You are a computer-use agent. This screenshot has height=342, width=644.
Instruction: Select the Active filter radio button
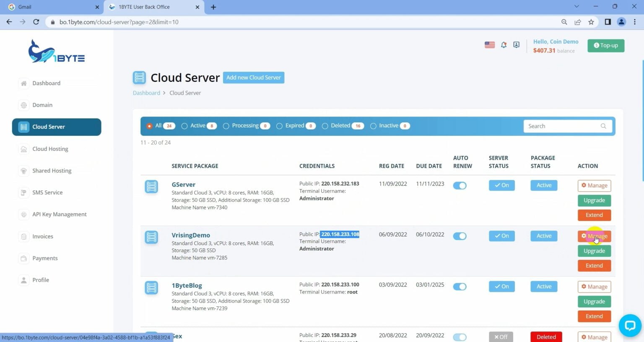[184, 126]
